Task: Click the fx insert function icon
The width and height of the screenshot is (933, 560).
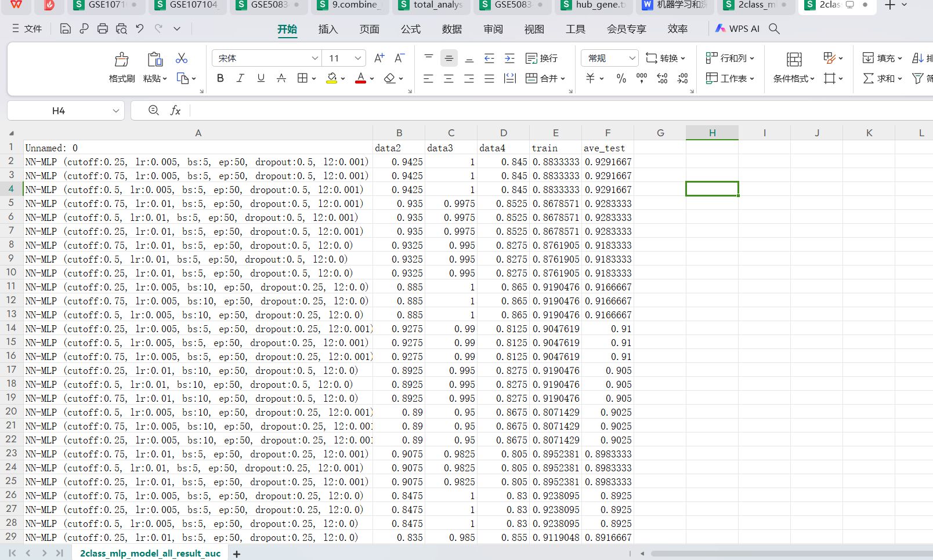Action: tap(175, 110)
